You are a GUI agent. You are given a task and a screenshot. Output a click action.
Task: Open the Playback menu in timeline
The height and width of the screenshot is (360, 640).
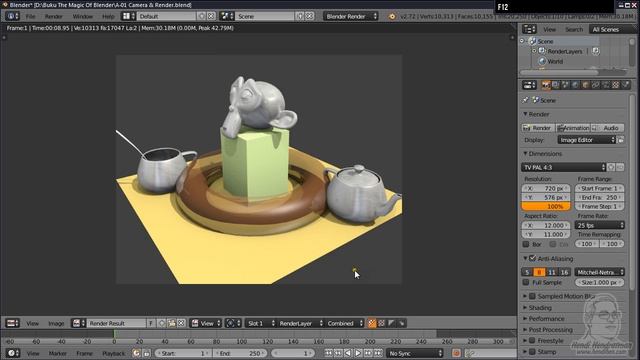pyautogui.click(x=113, y=353)
